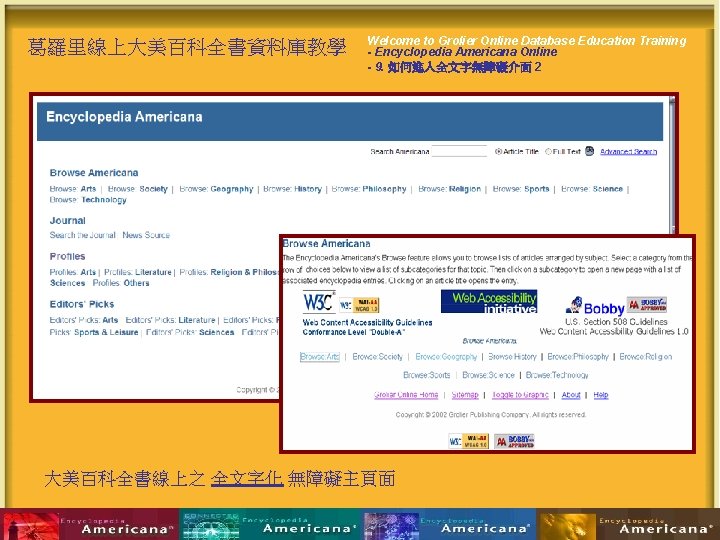Click Browse:Society in overlay panel

click(377, 357)
